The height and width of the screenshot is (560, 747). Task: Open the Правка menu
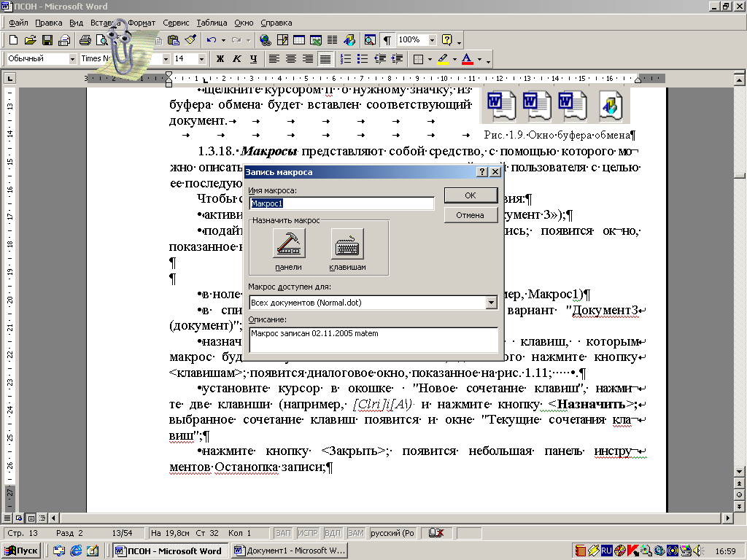click(x=49, y=23)
